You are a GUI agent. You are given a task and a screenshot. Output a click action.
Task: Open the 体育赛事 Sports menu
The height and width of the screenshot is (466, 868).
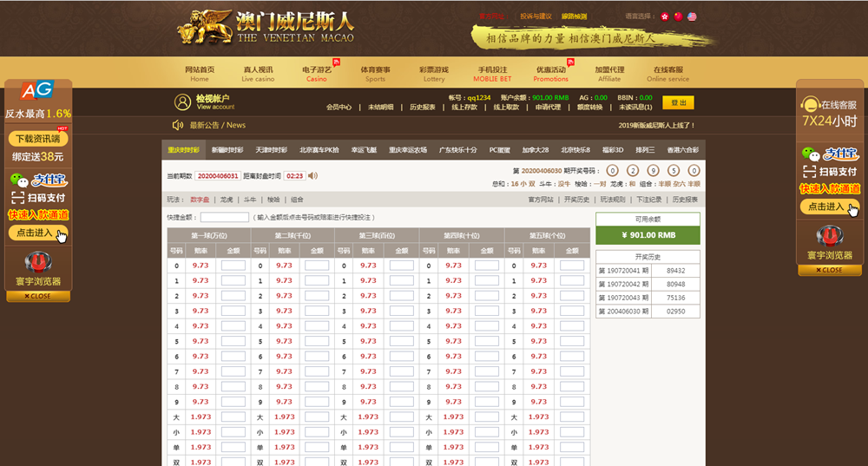click(375, 74)
